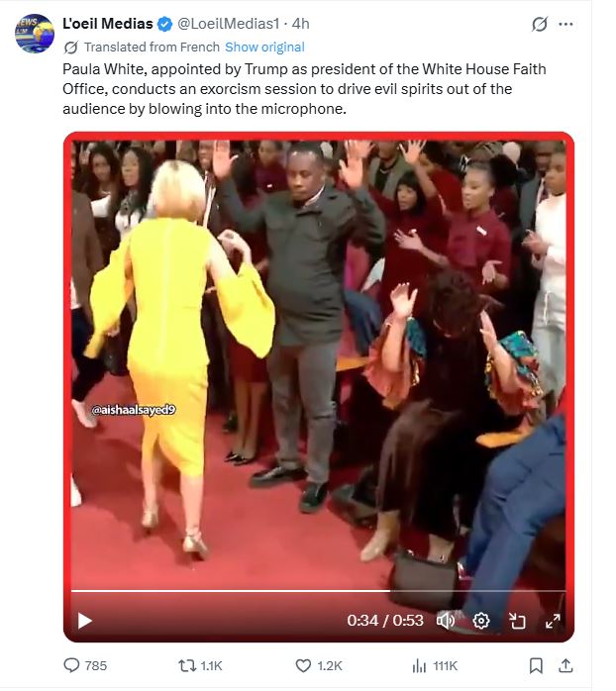
Task: Seek on the video progress bar
Action: click(x=318, y=591)
